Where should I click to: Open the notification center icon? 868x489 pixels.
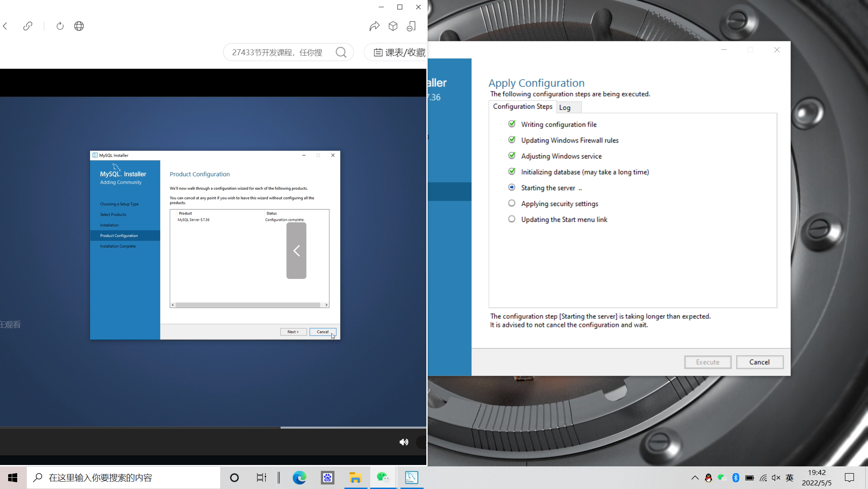coord(849,478)
